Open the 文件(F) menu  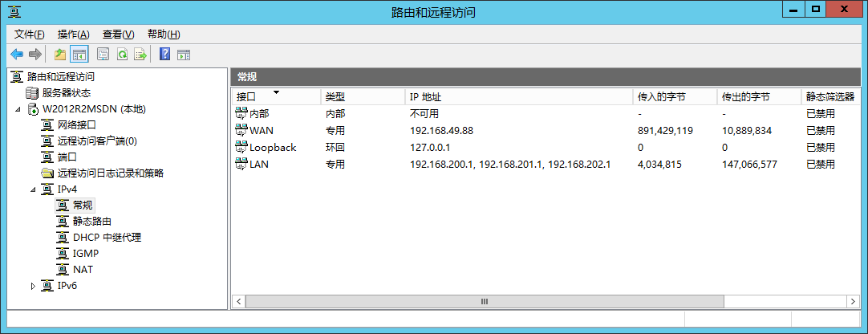click(x=30, y=35)
